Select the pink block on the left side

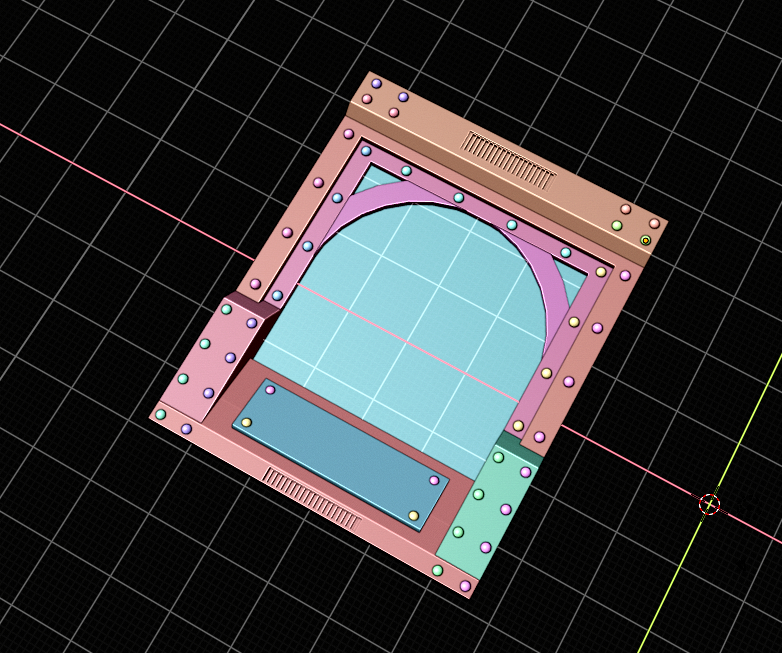point(212,360)
